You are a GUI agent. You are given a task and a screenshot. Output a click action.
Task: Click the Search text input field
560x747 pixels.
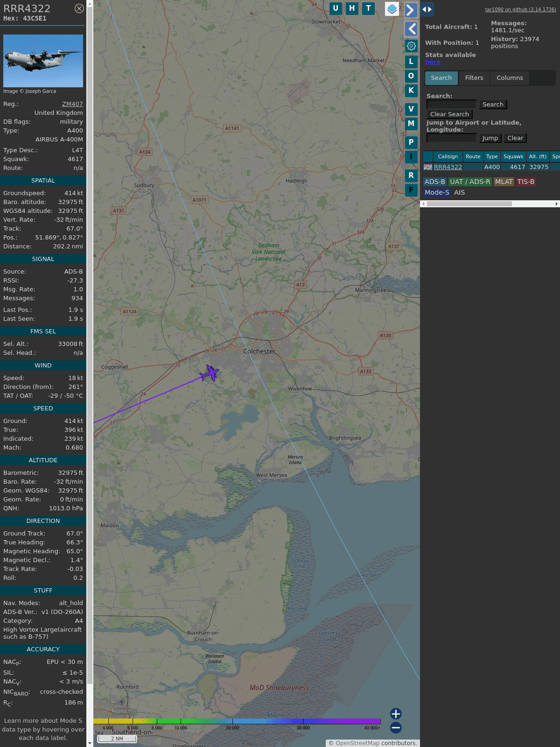pyautogui.click(x=451, y=105)
